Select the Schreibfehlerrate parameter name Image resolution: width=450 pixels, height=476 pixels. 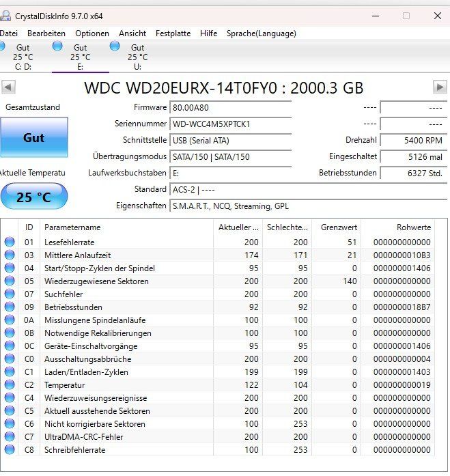[x=74, y=450]
